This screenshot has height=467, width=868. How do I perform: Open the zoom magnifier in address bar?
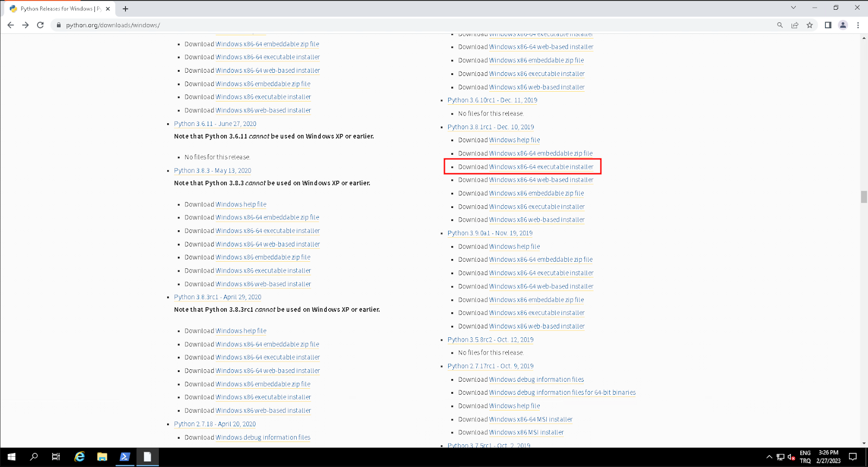coord(780,25)
